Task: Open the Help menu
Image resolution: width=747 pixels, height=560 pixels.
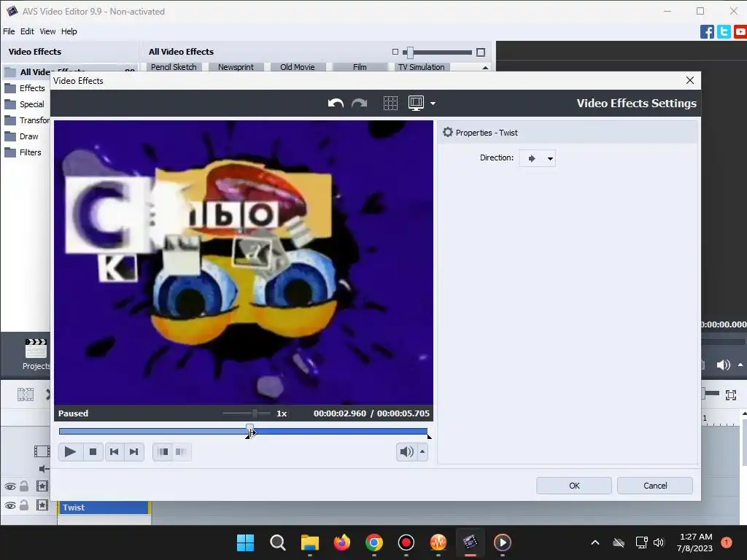Action: pyautogui.click(x=69, y=31)
